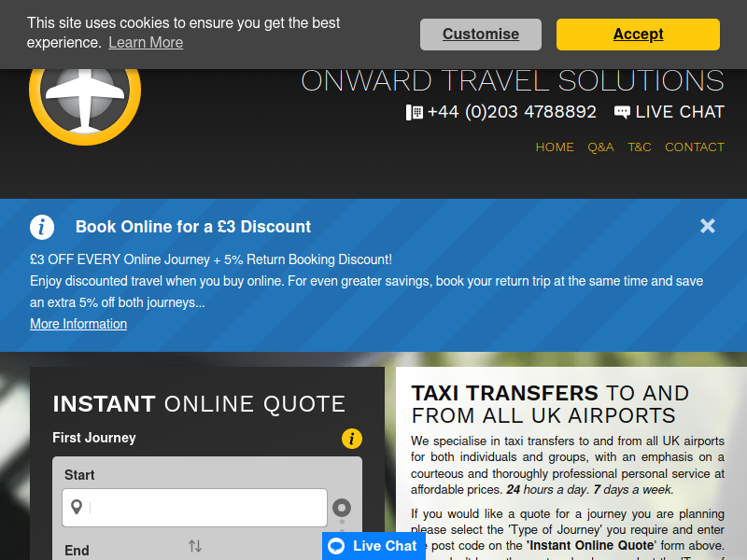The width and height of the screenshot is (747, 560).
Task: Click the phone icon beside the number
Action: 414,112
